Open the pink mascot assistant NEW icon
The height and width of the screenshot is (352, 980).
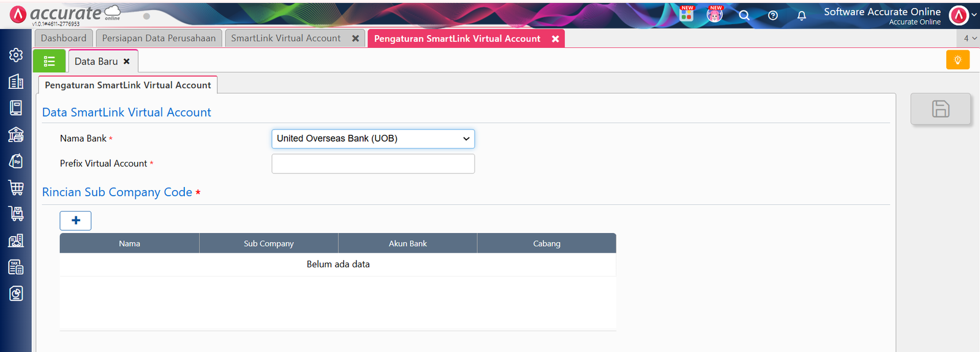pos(715,14)
